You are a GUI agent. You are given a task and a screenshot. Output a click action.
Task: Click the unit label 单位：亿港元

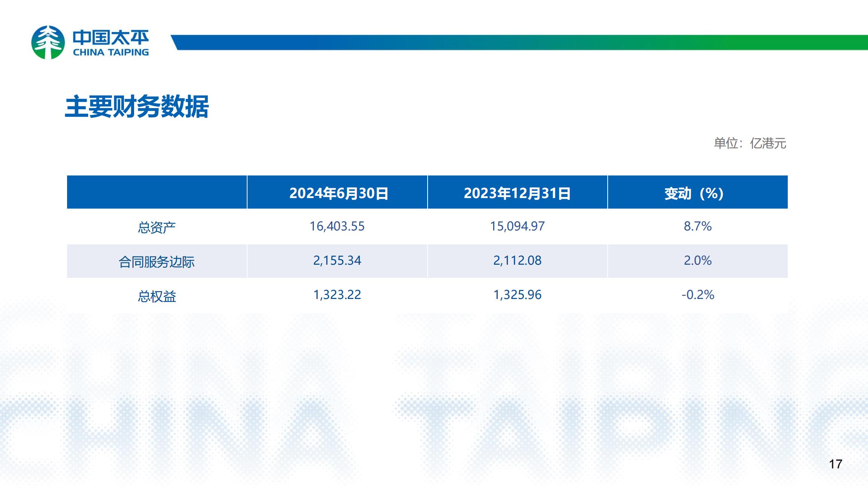point(750,143)
